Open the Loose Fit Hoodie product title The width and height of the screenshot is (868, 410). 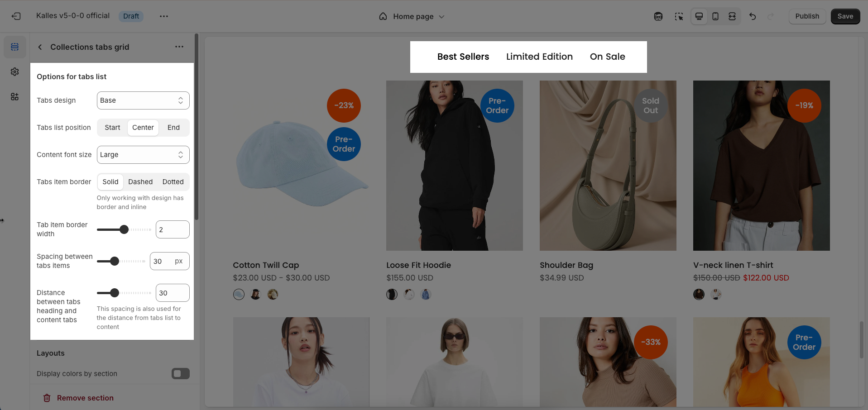point(418,265)
